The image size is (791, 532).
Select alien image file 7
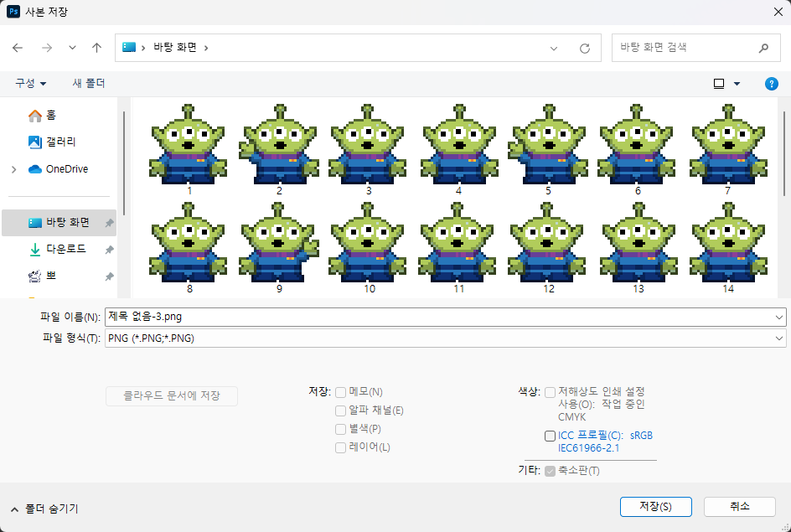click(x=727, y=150)
